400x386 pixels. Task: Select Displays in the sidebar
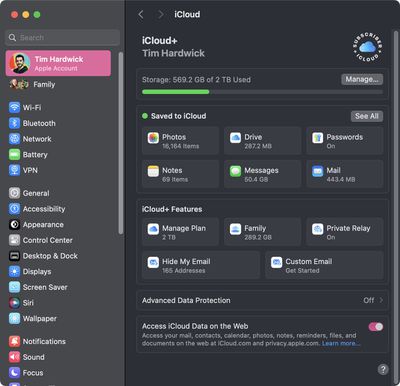pos(30,271)
